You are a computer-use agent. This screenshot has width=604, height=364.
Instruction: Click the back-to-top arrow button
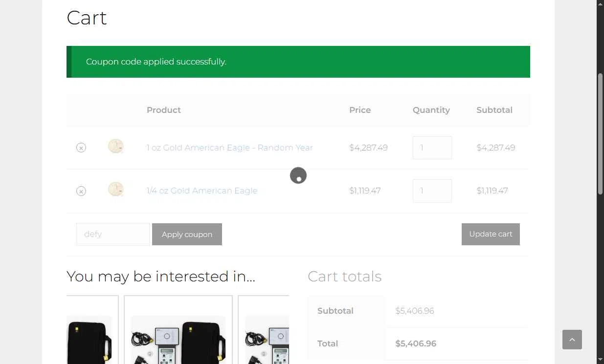[572, 340]
